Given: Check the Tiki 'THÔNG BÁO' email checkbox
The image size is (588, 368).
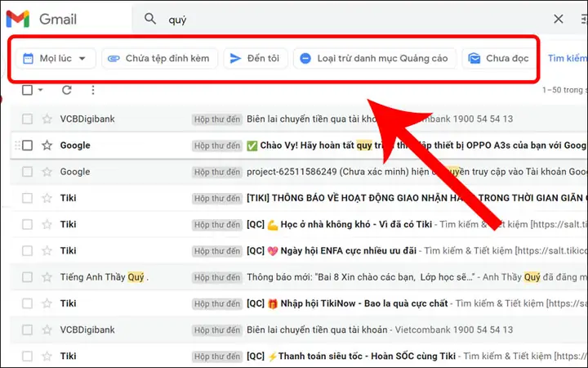Looking at the screenshot, I should click(28, 198).
